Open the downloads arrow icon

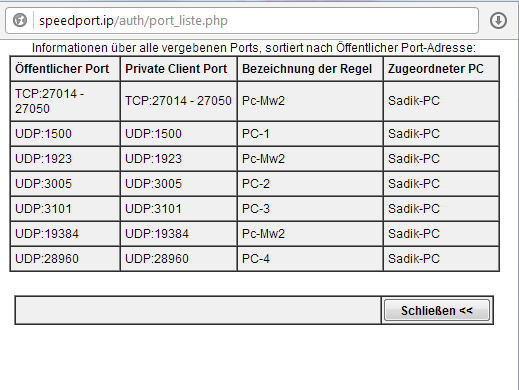498,20
